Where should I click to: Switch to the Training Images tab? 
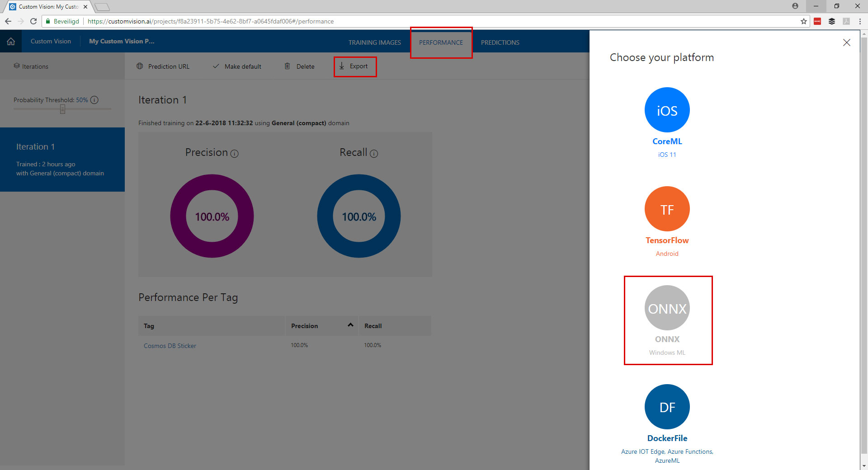(375, 42)
